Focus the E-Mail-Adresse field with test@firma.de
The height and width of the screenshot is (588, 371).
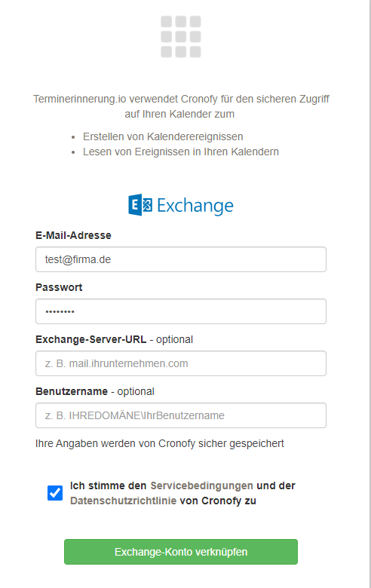(x=181, y=259)
